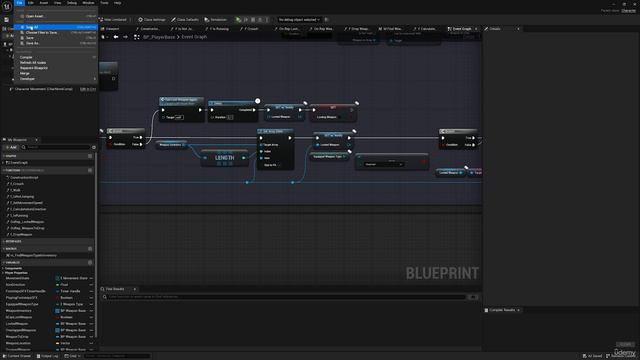Click the Timer Handle type of FootstepsSFXTimerHandle
Viewport: 640px width, 360px height.
pos(70,291)
